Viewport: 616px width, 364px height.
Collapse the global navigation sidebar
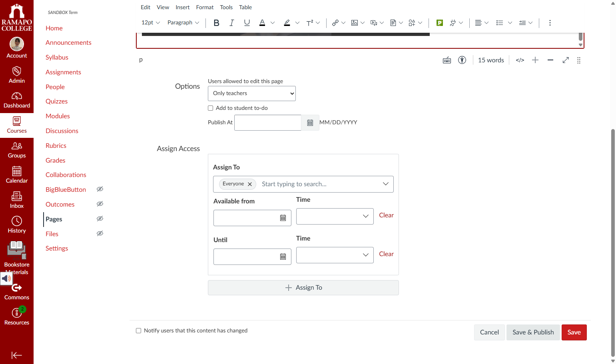point(17,355)
